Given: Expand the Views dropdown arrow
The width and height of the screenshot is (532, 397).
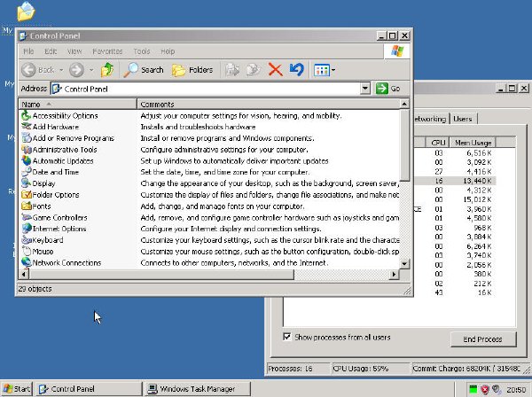Looking at the screenshot, I should [333, 70].
